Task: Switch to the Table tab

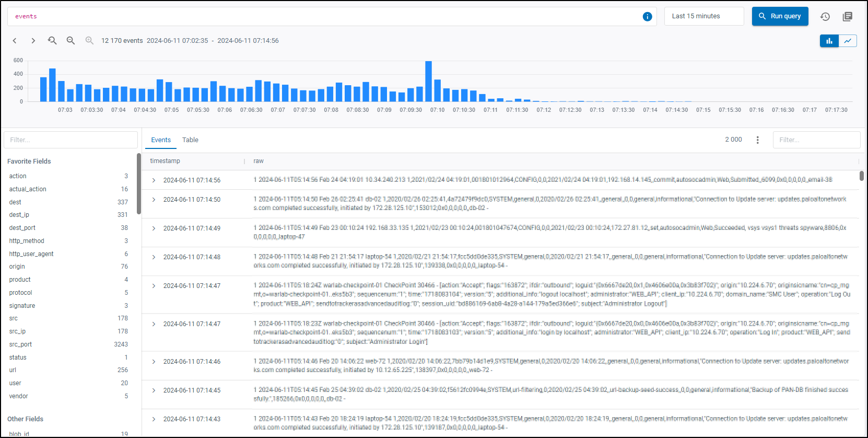Action: click(x=190, y=140)
